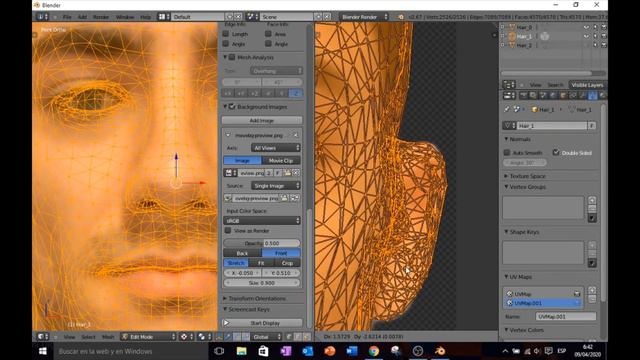This screenshot has width=640, height=360.
Task: Click the Scene name field
Action: pyautogui.click(x=286, y=17)
